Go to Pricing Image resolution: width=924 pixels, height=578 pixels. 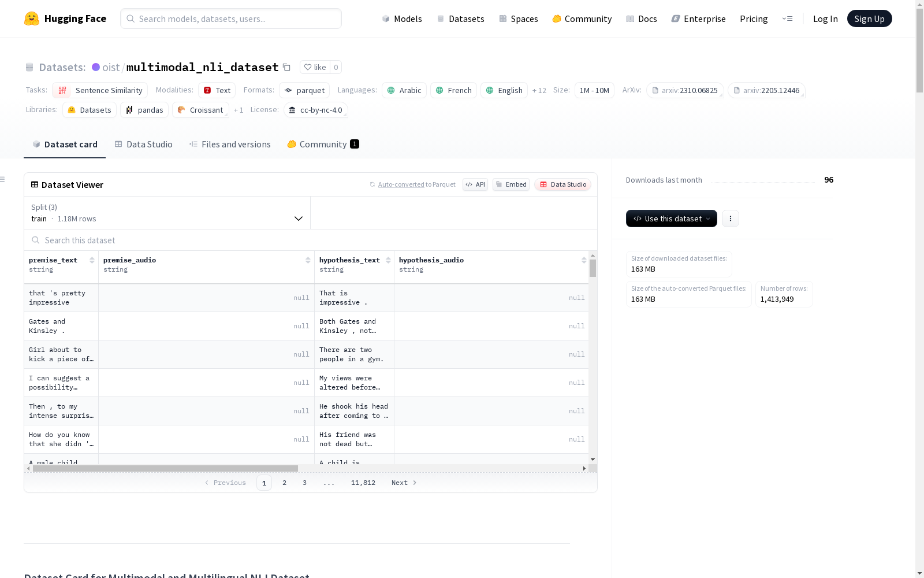pyautogui.click(x=754, y=18)
